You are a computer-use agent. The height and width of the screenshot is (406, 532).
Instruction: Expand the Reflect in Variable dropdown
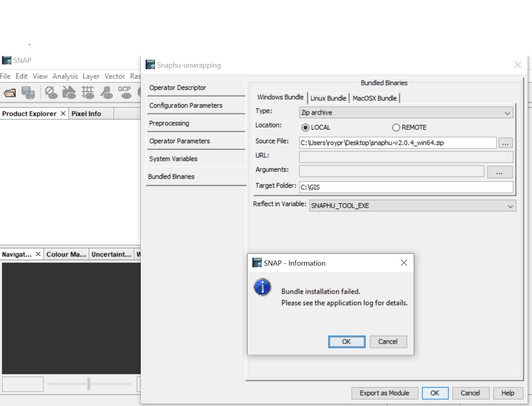click(412, 206)
